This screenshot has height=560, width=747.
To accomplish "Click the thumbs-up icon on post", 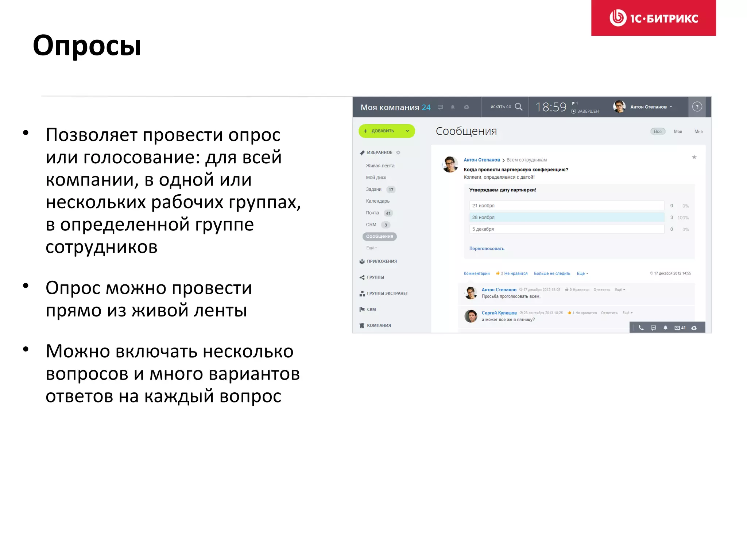I will pyautogui.click(x=498, y=273).
